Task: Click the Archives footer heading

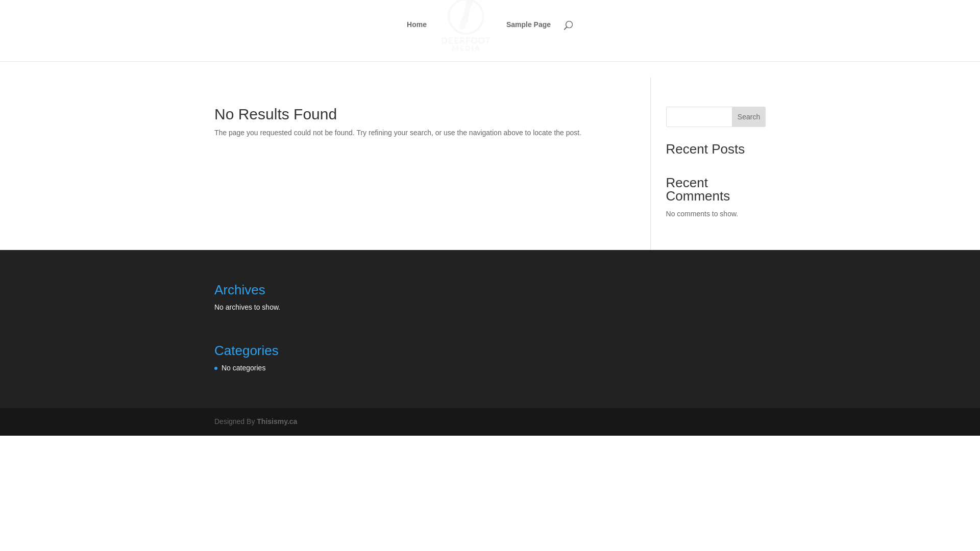Action: (x=239, y=290)
